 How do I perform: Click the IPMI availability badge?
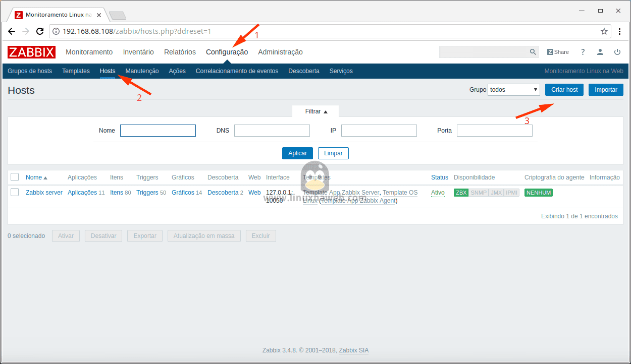pos(512,193)
